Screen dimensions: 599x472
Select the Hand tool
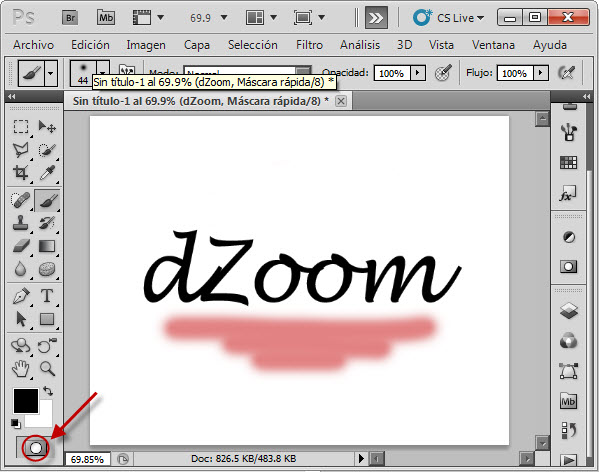(x=21, y=369)
